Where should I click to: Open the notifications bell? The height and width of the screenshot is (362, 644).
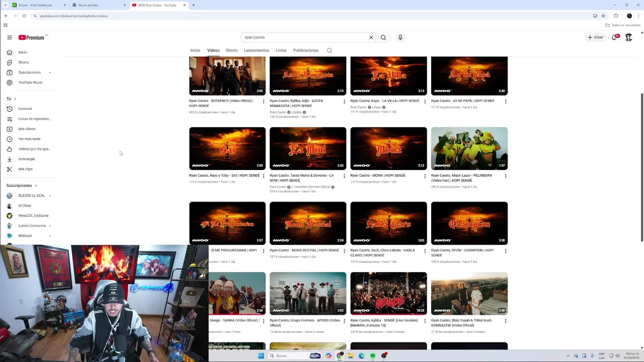pos(615,37)
